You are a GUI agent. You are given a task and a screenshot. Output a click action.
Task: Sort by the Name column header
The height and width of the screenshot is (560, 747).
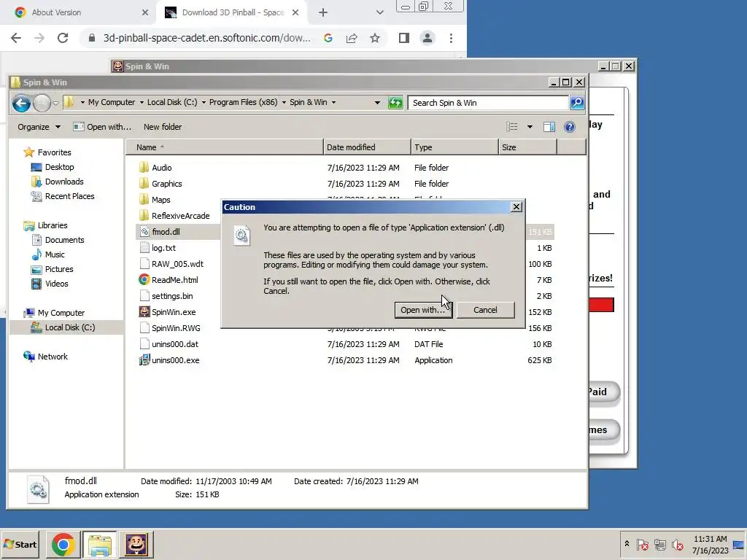[x=225, y=147]
